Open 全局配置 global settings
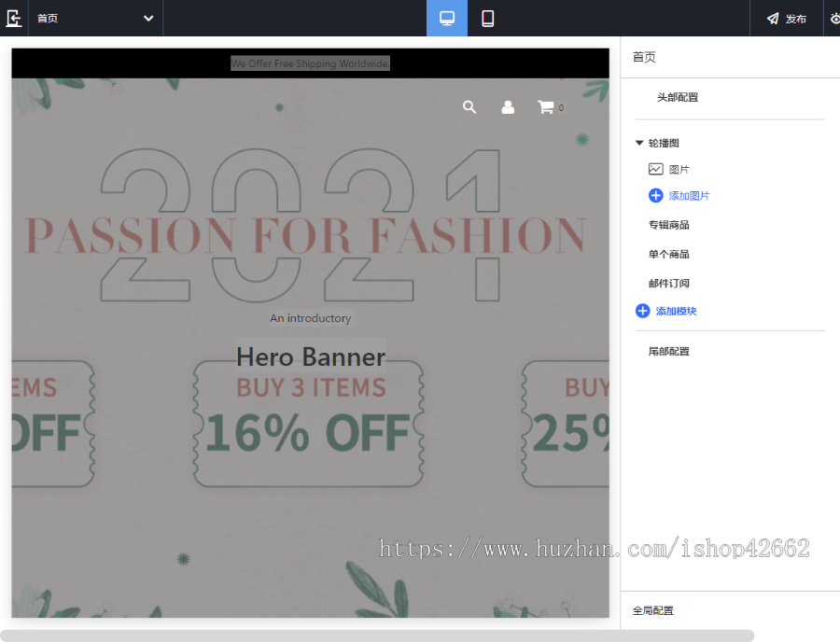This screenshot has height=642, width=840. [x=652, y=610]
